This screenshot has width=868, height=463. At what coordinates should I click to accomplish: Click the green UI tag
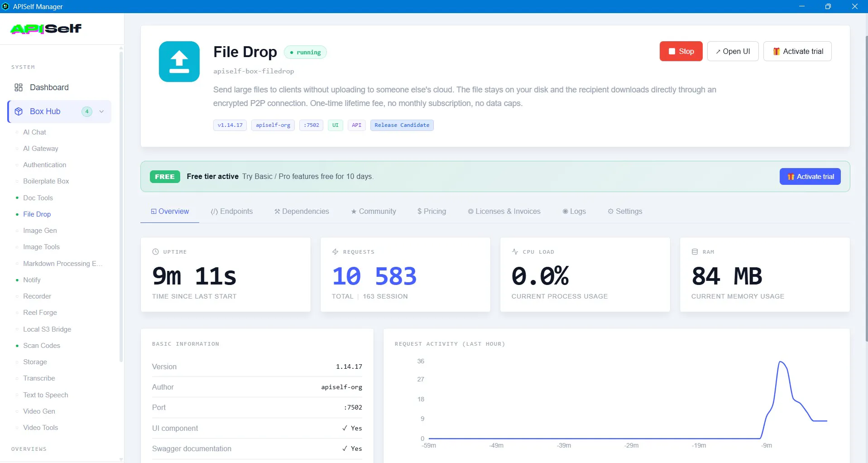[x=336, y=125]
